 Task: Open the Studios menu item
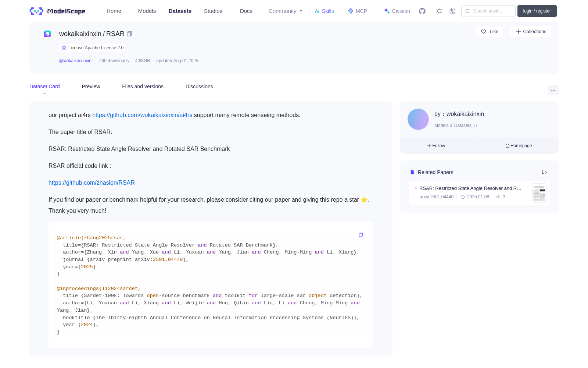coord(213,11)
